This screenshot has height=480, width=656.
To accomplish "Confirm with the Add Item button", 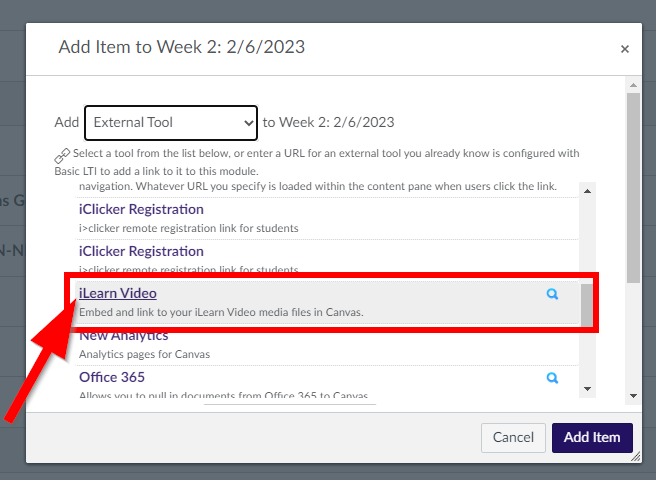I will click(x=592, y=437).
